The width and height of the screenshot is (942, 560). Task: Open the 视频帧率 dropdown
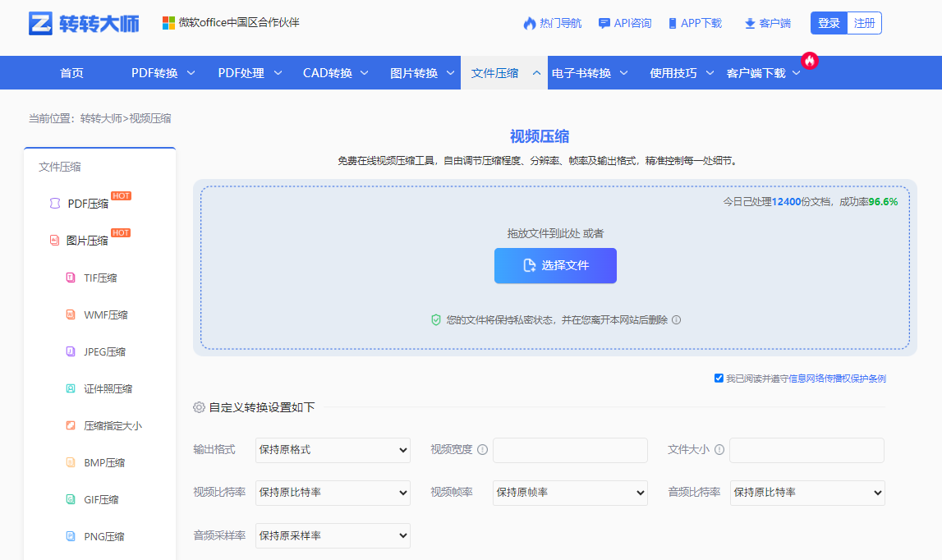coord(570,493)
